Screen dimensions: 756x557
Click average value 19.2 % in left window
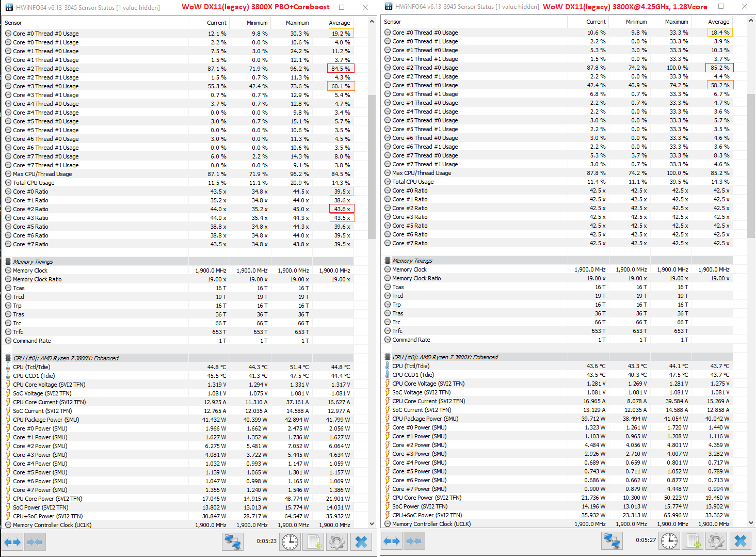341,34
